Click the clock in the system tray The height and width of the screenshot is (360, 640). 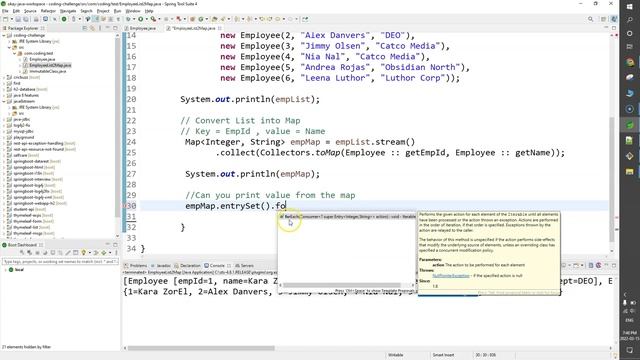[x=630, y=336]
